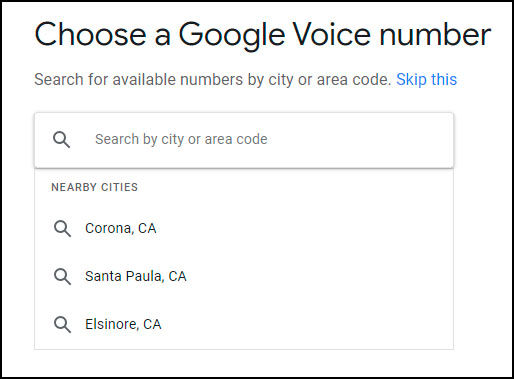This screenshot has height=379, width=514.
Task: Click the "CA" text after Elsinore
Action: 152,324
